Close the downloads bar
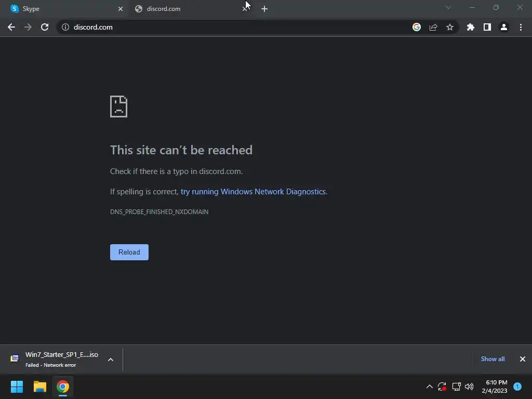The image size is (532, 399). (523, 359)
